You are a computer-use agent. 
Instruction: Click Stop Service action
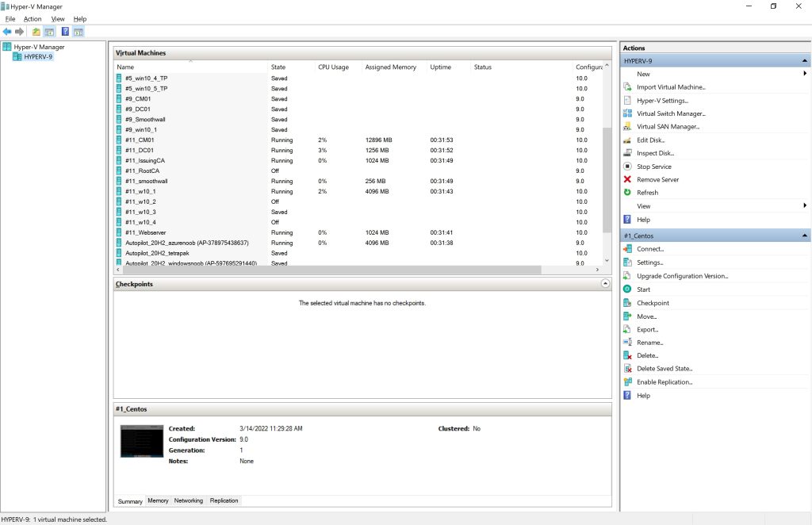pos(653,167)
